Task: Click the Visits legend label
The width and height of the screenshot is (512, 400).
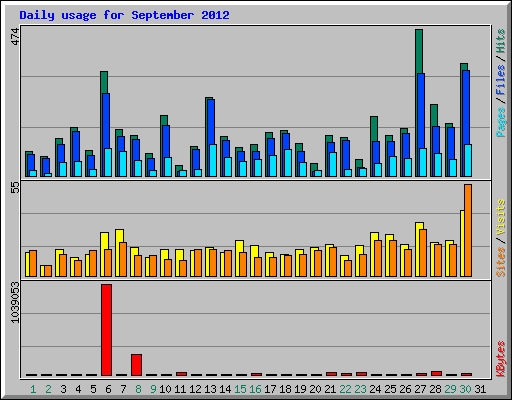Action: 501,217
